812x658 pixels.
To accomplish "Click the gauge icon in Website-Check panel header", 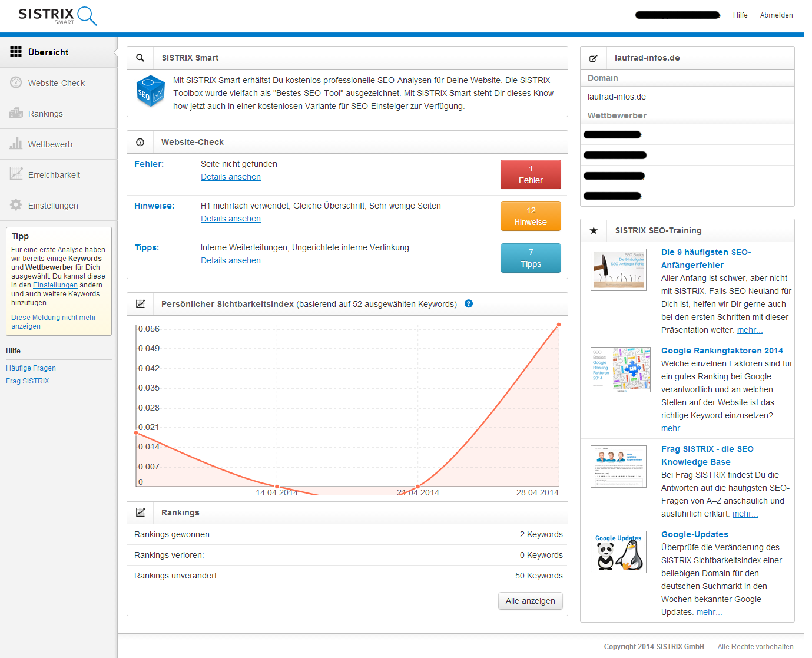I will (140, 142).
